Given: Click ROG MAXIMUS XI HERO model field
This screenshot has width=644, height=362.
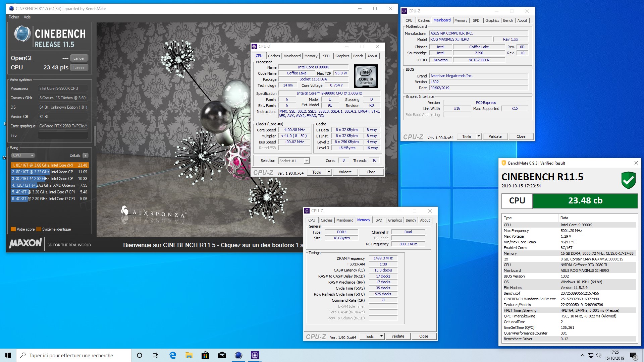Looking at the screenshot, I should coord(461,39).
